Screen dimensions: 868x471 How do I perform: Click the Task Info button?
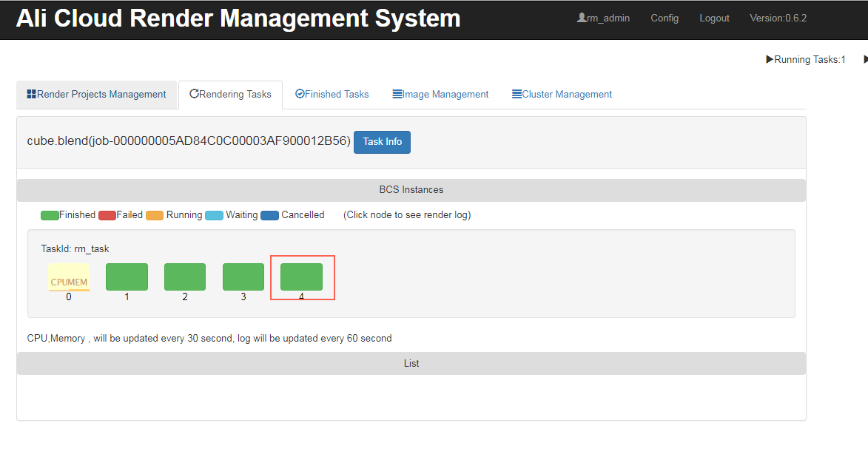(382, 142)
